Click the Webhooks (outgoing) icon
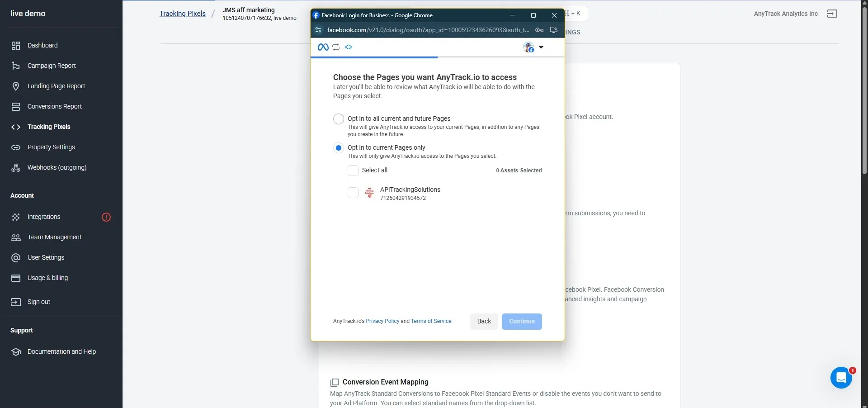The image size is (868, 408). click(x=16, y=168)
